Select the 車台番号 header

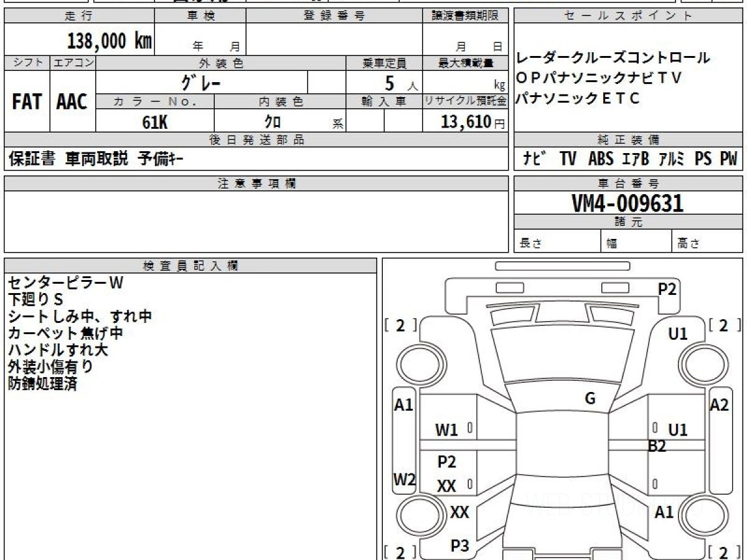pos(628,184)
